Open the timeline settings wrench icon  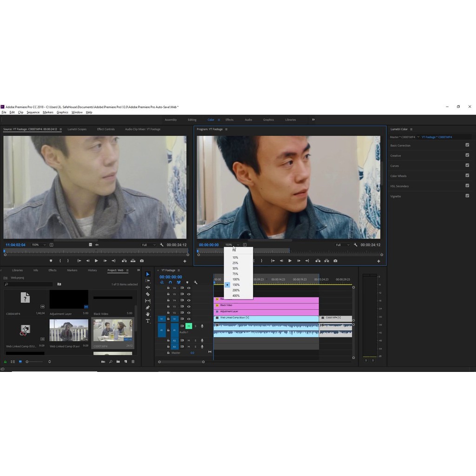(x=196, y=283)
